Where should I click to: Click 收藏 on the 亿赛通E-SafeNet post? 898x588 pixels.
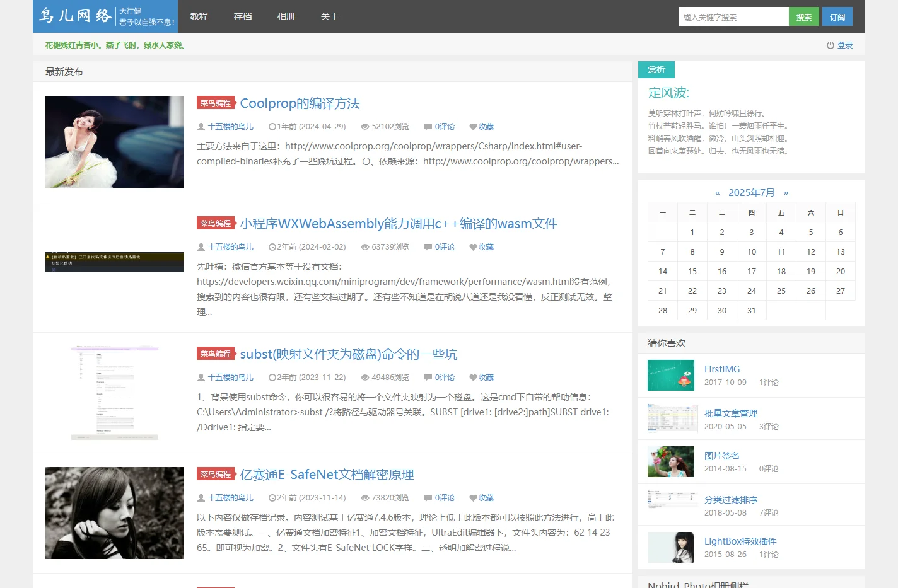click(486, 498)
